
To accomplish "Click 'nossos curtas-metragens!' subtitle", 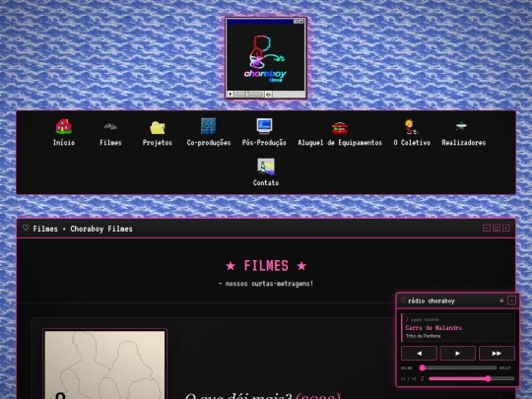I will 269,284.
